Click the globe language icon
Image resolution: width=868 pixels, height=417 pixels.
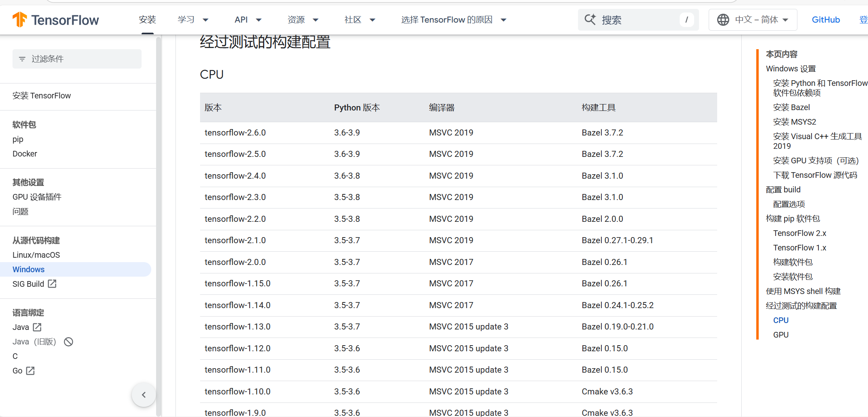coord(724,19)
